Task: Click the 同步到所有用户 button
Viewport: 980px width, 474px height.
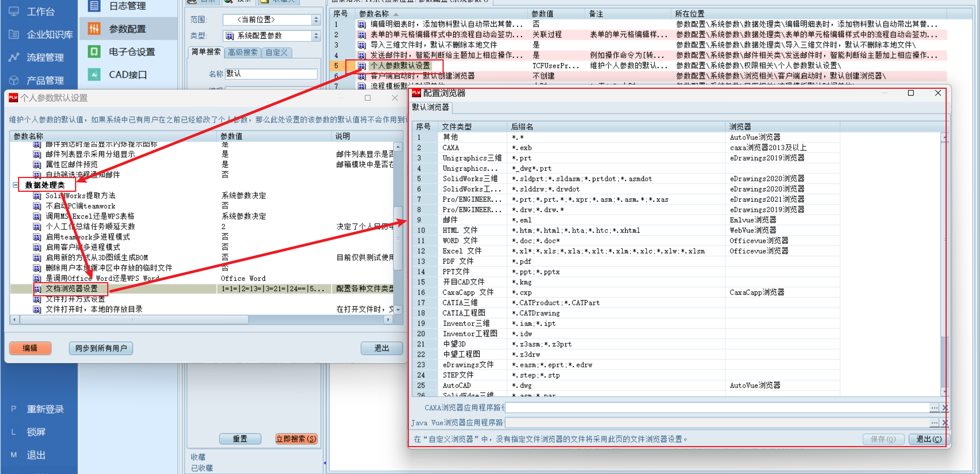Action: point(101,348)
